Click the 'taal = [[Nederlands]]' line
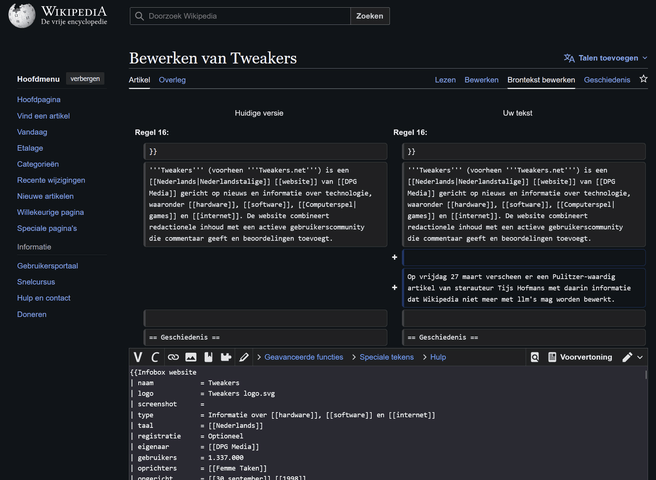This screenshot has height=480, width=656. click(197, 425)
